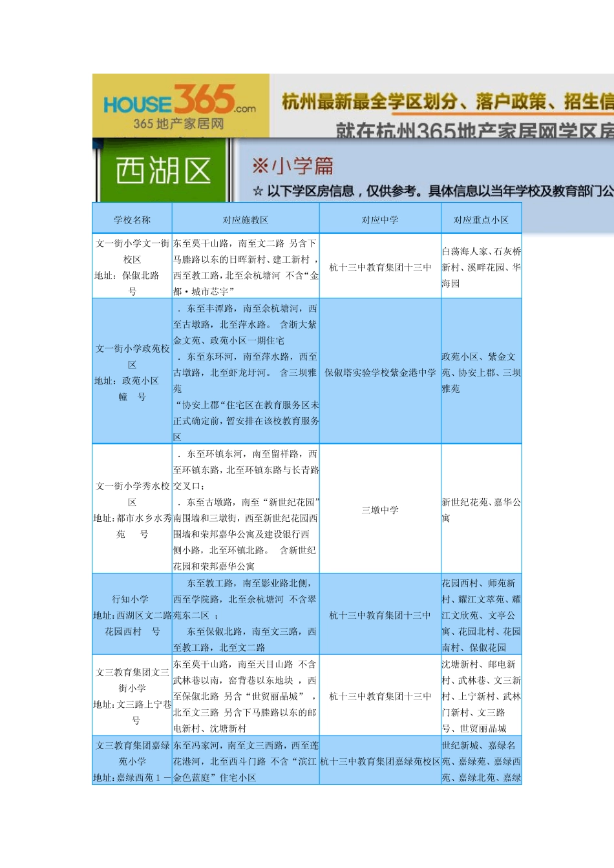Select the 文一街小学秀水校区 cell
The height and width of the screenshot is (868, 614).
[132, 509]
